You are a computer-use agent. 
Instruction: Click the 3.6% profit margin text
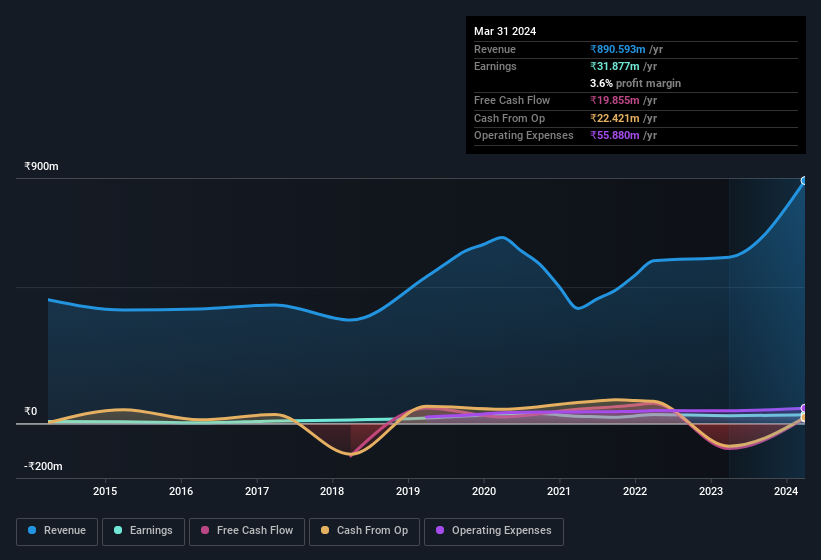click(635, 83)
